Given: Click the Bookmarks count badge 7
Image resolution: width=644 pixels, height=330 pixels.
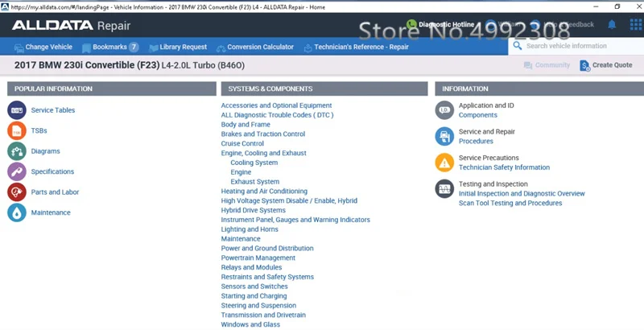Looking at the screenshot, I should click(x=134, y=47).
